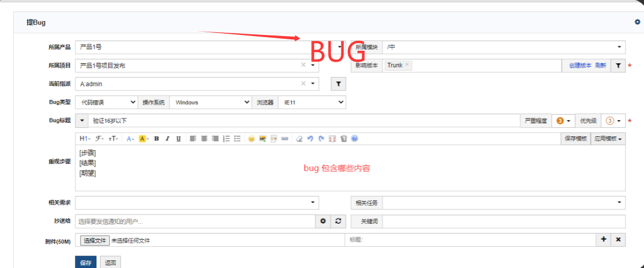Focus the attachment 标题 input

point(470,240)
